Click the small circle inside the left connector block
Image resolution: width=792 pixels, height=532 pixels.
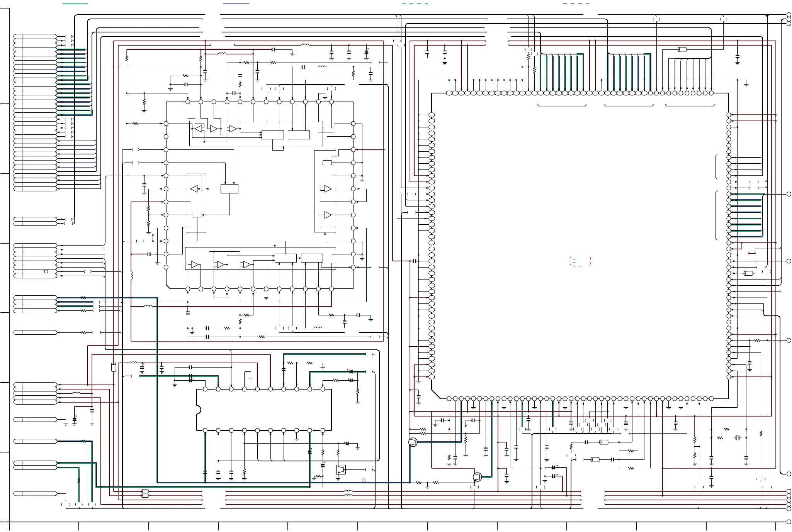point(46,271)
